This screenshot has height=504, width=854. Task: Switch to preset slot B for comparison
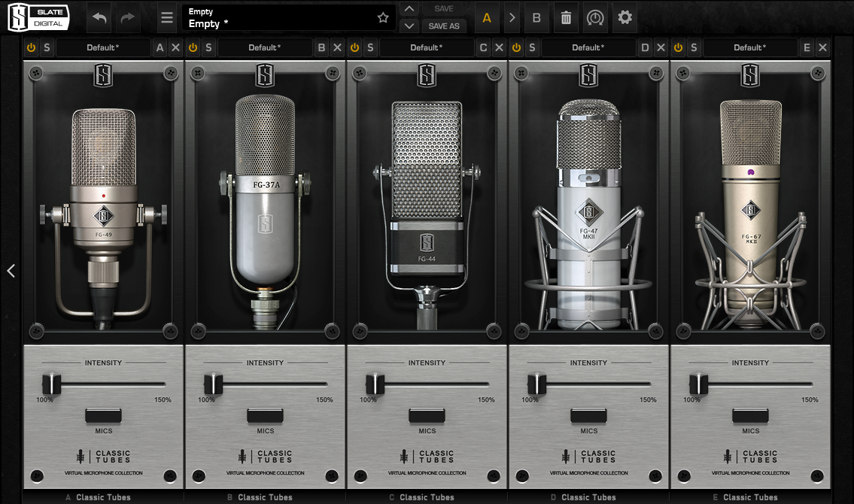536,17
